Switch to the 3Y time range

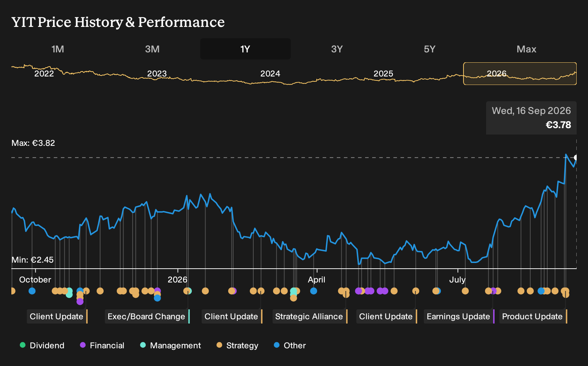337,49
